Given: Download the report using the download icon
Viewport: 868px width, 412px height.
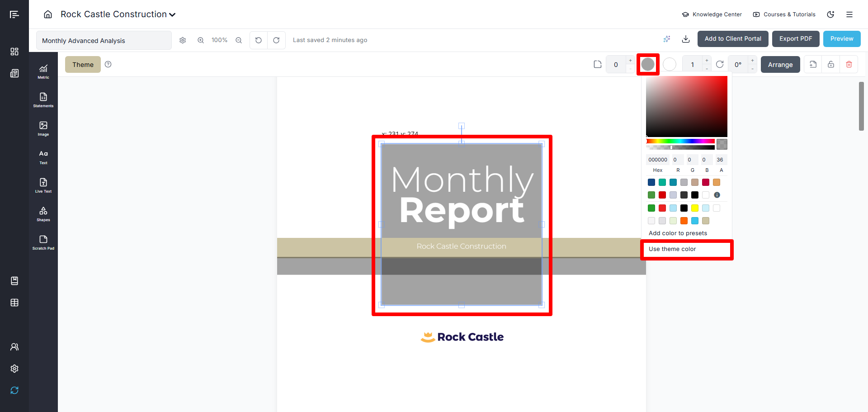Looking at the screenshot, I should pyautogui.click(x=686, y=39).
